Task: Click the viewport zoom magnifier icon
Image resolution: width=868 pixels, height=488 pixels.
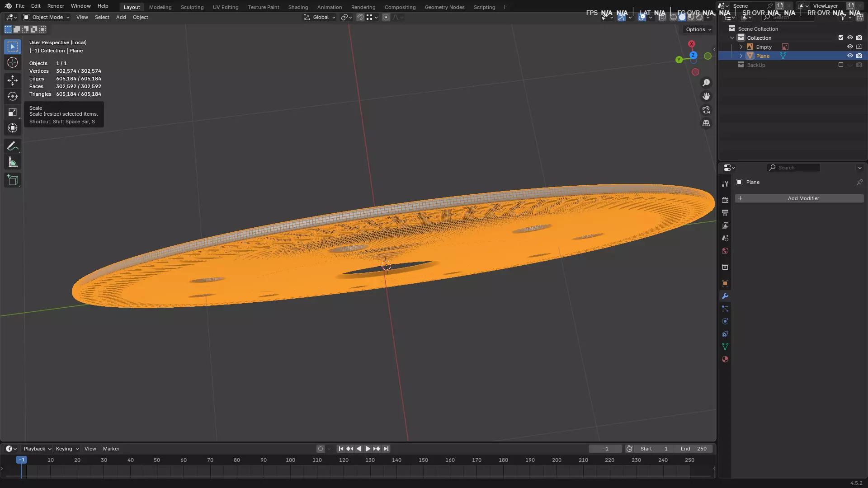Action: coord(706,83)
